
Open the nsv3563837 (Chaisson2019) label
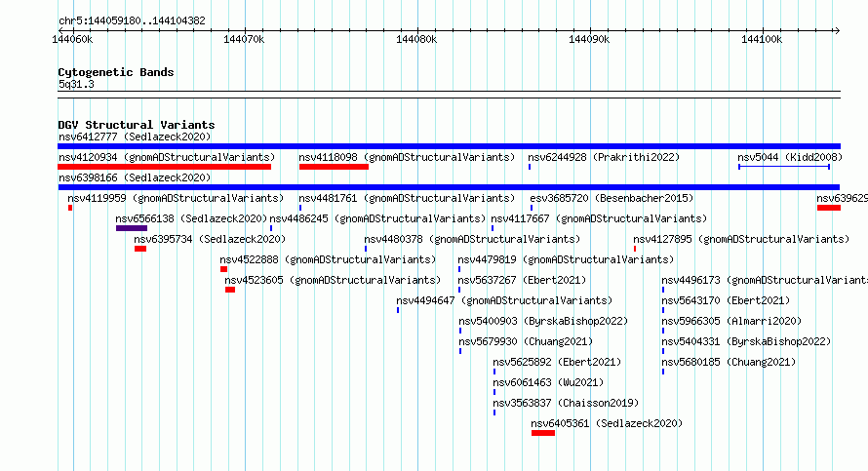click(x=566, y=403)
